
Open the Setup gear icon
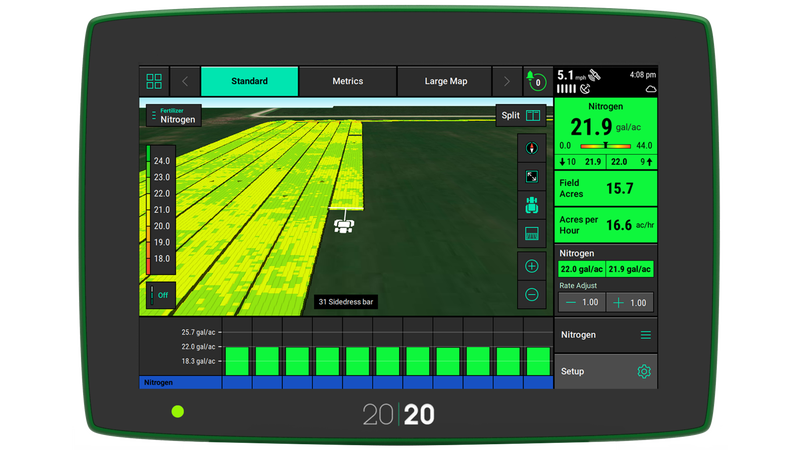point(645,372)
